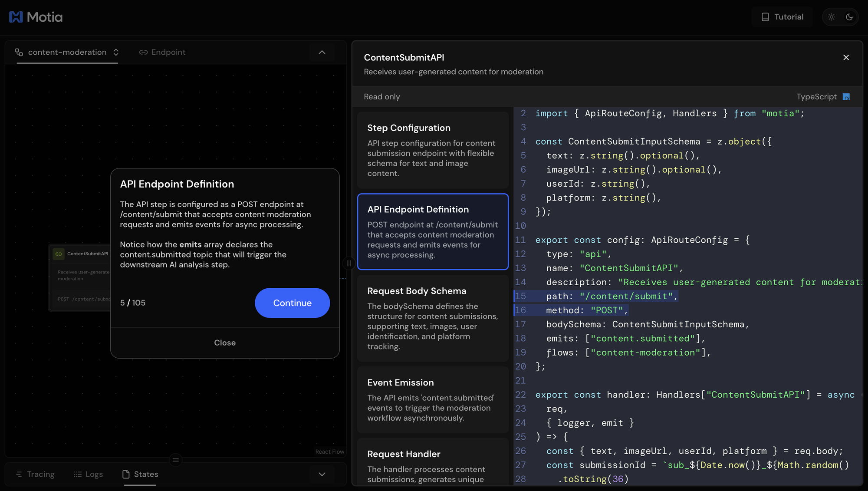
Task: Select Event Emission feature card
Action: (433, 399)
